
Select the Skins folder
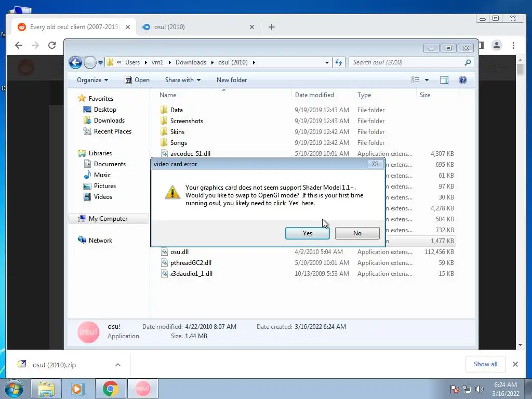(x=177, y=131)
